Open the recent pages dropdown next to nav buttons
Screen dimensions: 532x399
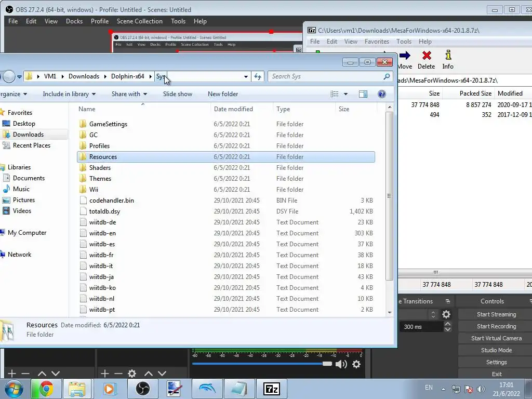click(x=19, y=77)
